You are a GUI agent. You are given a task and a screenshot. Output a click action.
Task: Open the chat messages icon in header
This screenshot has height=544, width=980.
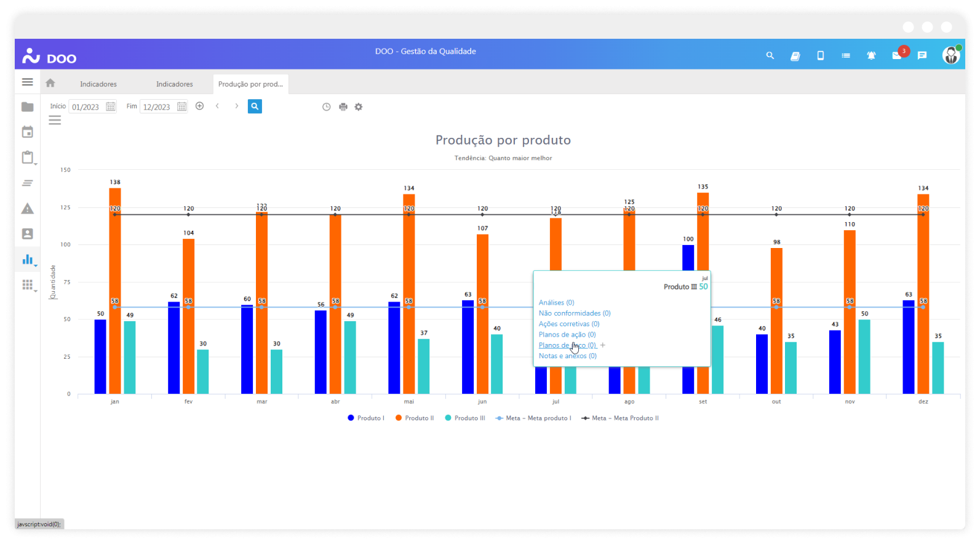coord(922,55)
